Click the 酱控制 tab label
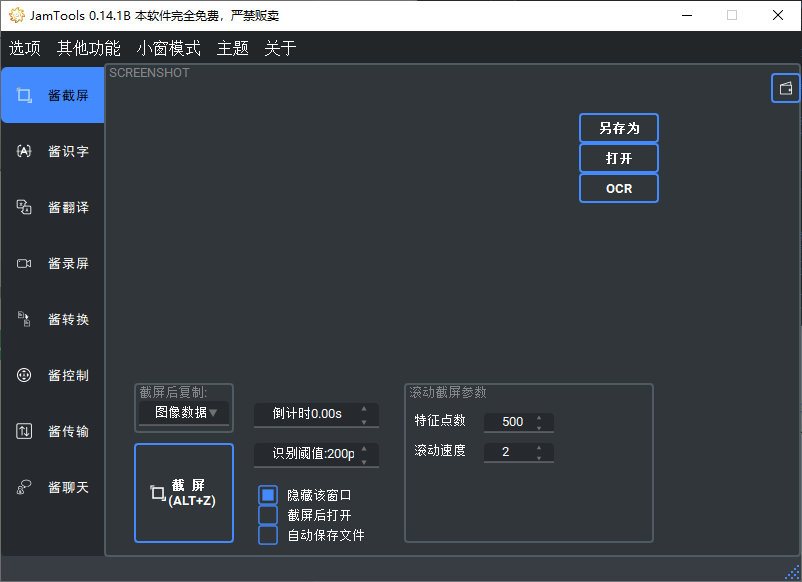 68,375
